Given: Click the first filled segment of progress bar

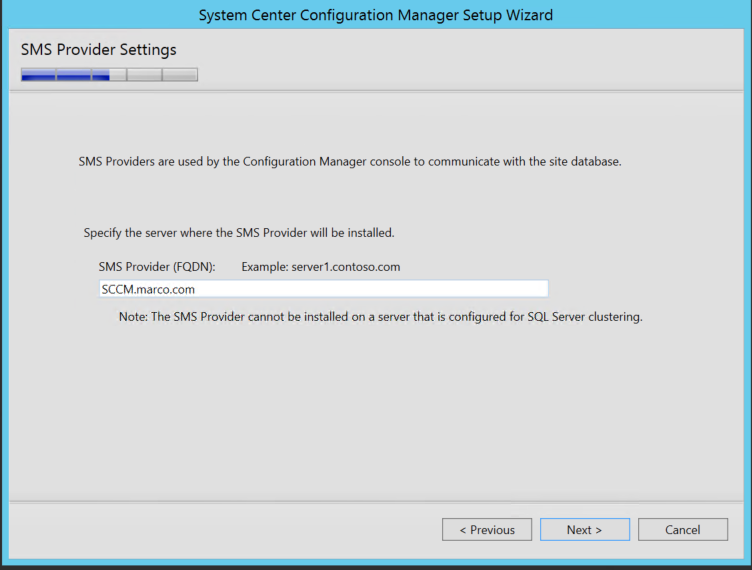Looking at the screenshot, I should (38, 75).
